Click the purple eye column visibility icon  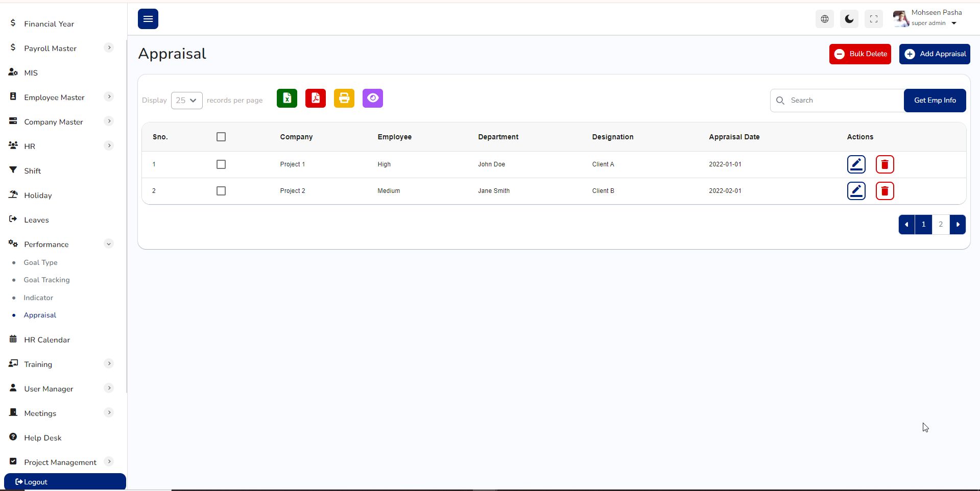373,99
